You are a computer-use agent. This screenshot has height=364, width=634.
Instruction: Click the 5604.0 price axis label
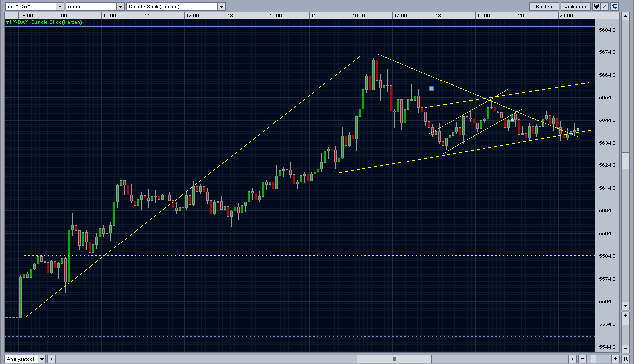[606, 211]
